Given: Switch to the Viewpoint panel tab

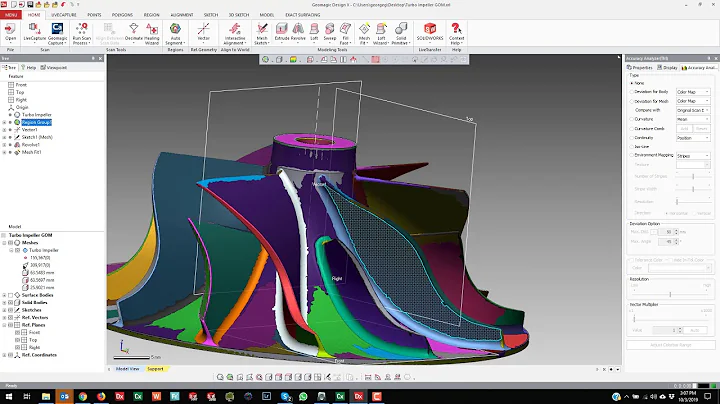Looking at the screenshot, I should (x=54, y=67).
